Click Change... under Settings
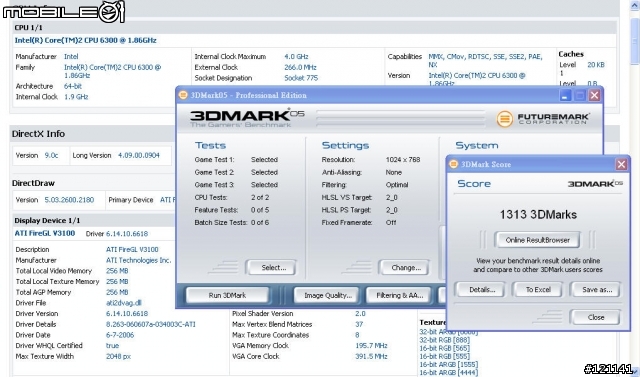Image resolution: width=640 pixels, height=377 pixels. (x=404, y=268)
